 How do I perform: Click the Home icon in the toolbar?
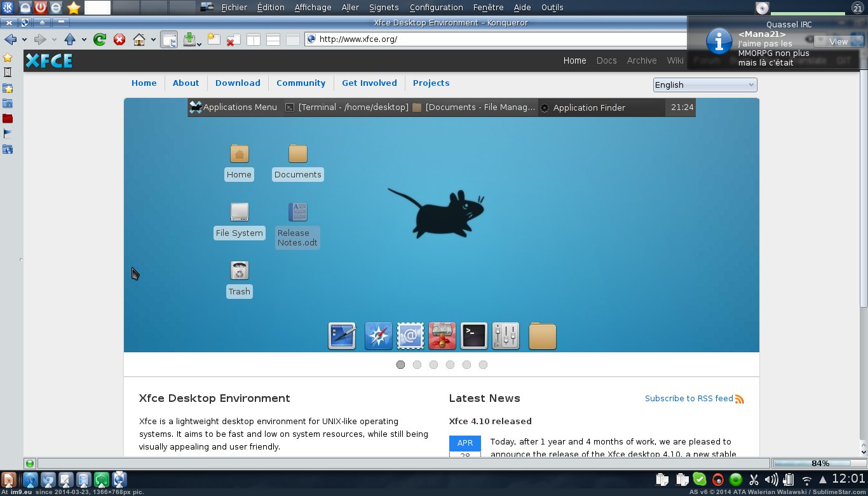coord(140,39)
